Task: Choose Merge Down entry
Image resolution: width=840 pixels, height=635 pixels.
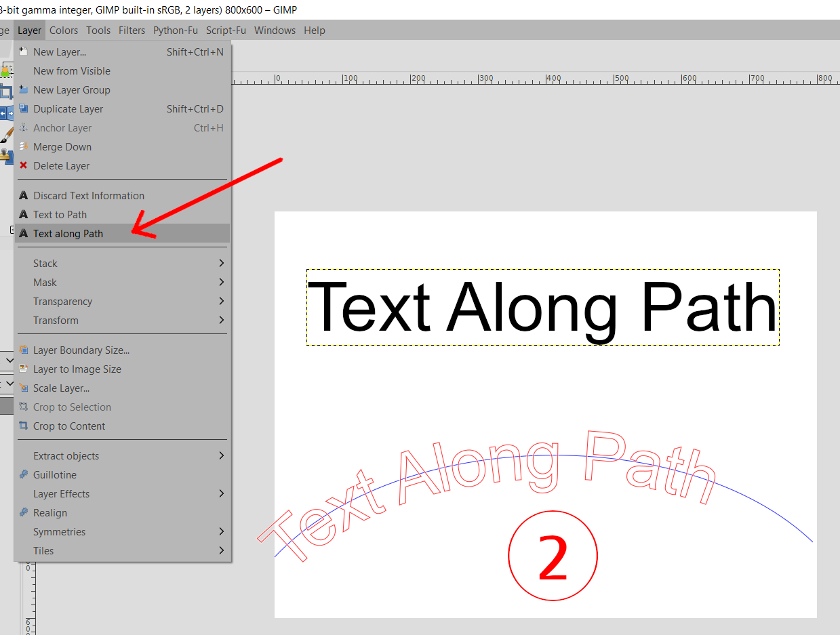Action: [x=123, y=147]
